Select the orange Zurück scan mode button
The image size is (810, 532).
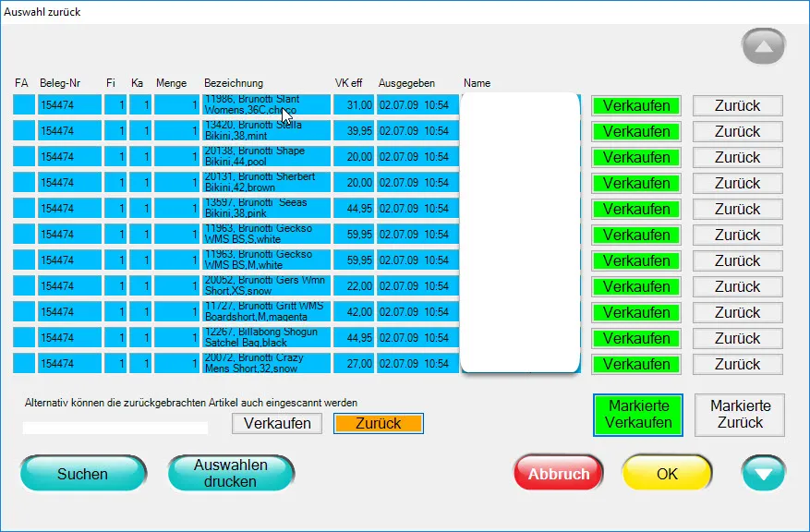point(378,423)
